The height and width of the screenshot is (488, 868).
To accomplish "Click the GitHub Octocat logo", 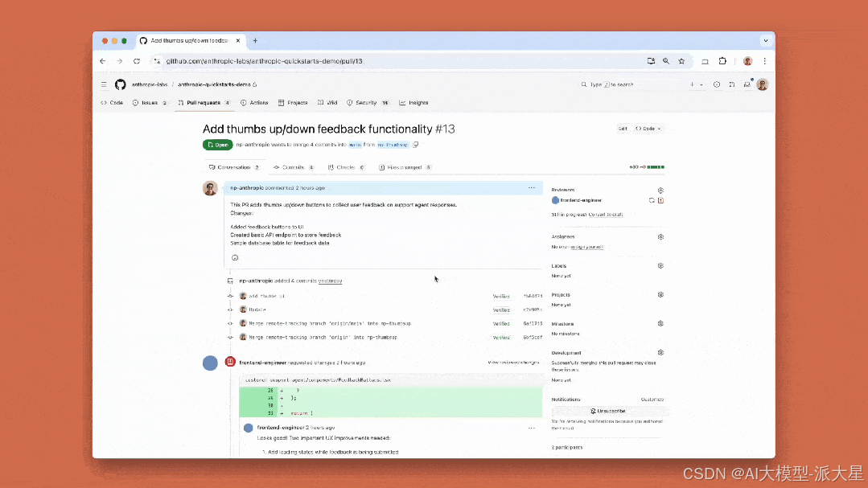I will [120, 84].
